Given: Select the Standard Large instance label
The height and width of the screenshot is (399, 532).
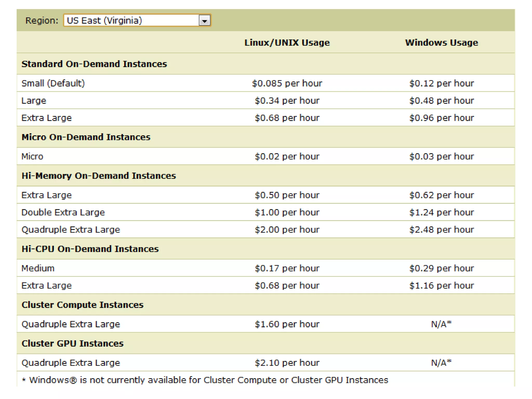Looking at the screenshot, I should (x=34, y=101).
